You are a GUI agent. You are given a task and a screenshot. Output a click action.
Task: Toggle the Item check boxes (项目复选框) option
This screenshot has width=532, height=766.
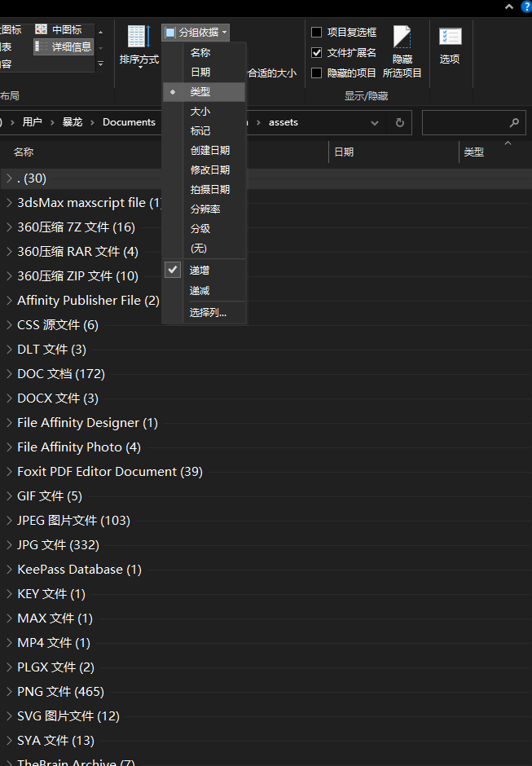point(344,33)
